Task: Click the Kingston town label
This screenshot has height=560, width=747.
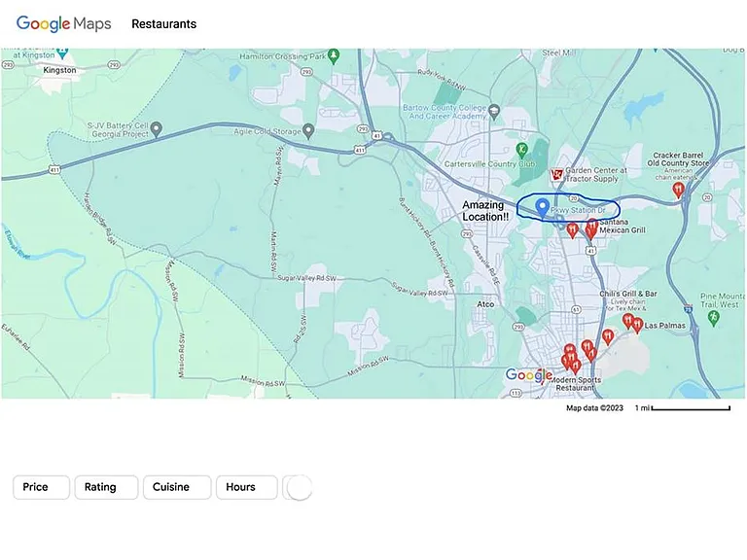Action: click(x=59, y=70)
